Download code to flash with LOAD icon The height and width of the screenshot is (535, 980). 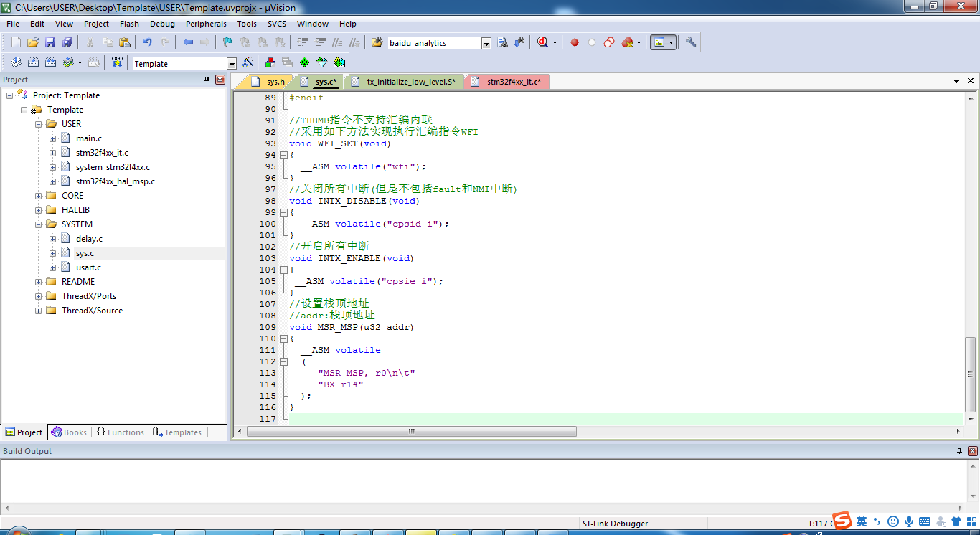pyautogui.click(x=118, y=62)
